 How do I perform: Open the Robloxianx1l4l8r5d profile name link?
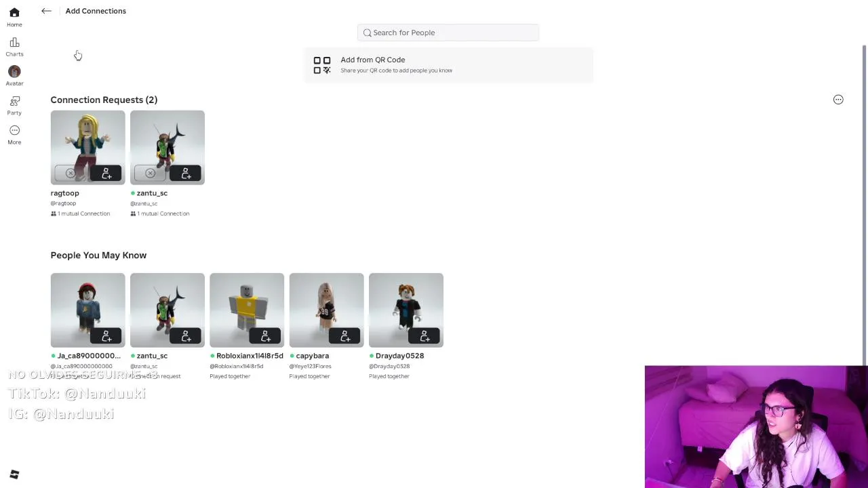(250, 356)
